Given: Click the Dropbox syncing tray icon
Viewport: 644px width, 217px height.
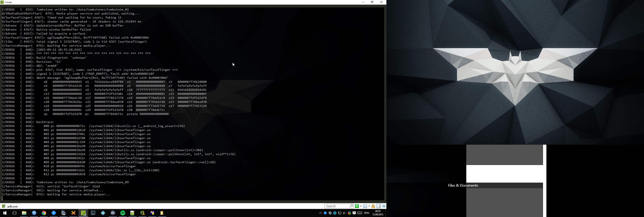Looking at the screenshot, I should point(330,213).
